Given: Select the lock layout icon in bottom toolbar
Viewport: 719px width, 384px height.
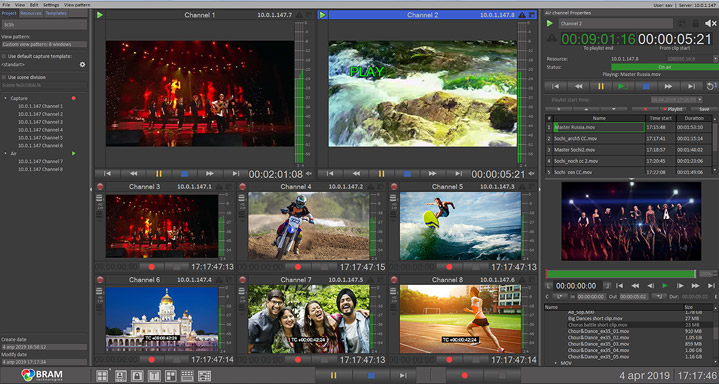Looking at the screenshot, I should 137,376.
